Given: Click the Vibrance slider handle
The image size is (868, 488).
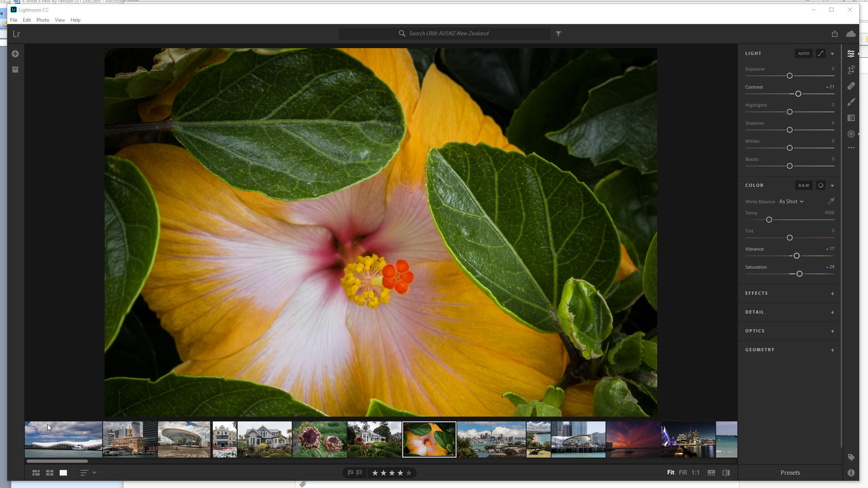Looking at the screenshot, I should pyautogui.click(x=797, y=256).
